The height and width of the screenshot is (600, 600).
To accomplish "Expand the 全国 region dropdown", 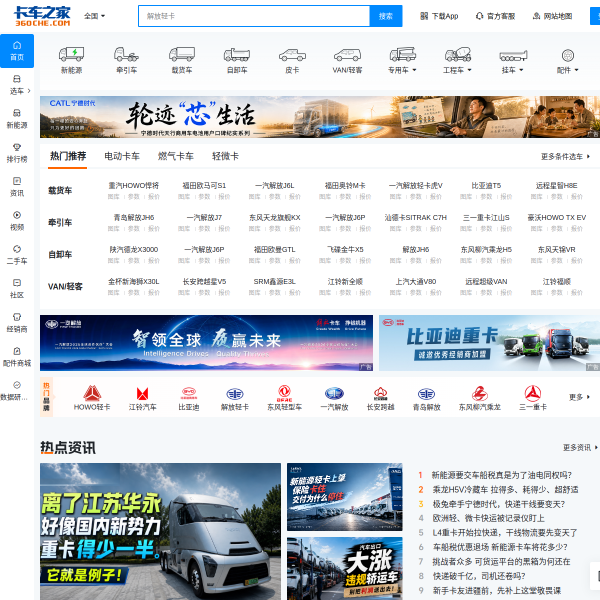I will (94, 16).
